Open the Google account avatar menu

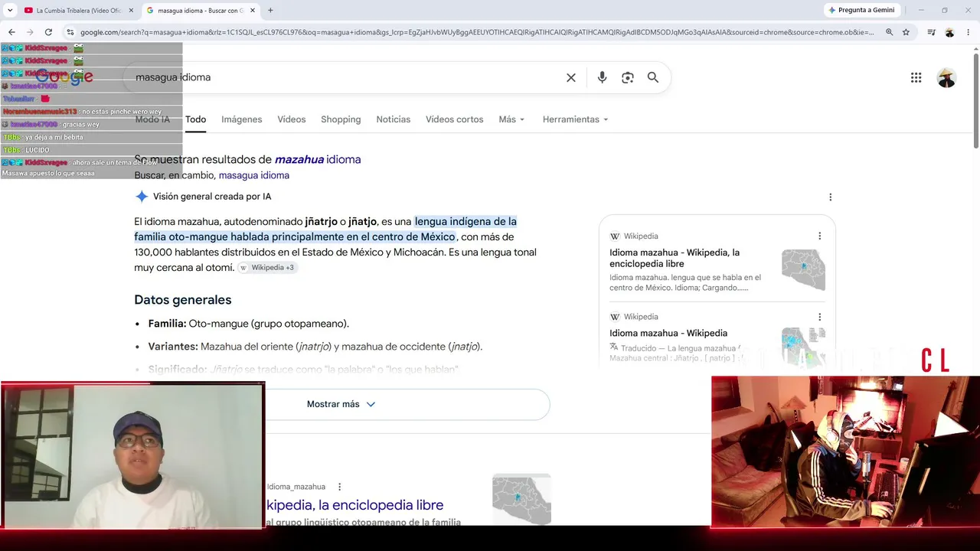coord(946,77)
